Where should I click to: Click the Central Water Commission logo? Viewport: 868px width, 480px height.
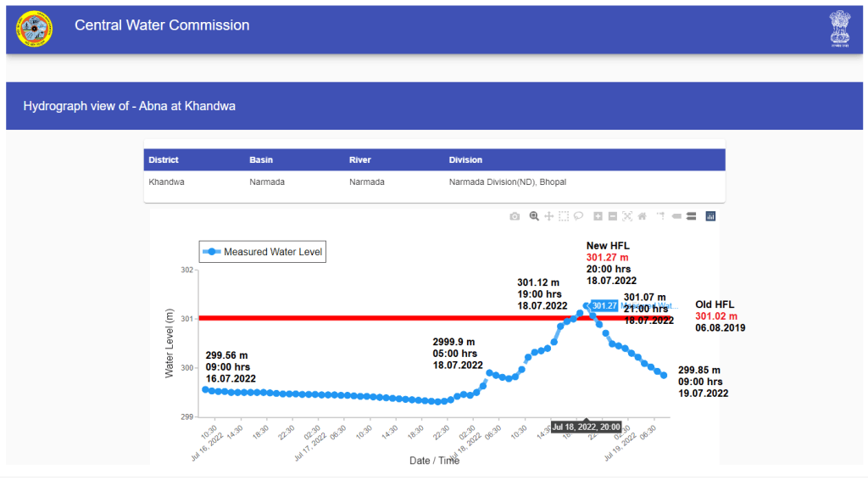tap(35, 29)
